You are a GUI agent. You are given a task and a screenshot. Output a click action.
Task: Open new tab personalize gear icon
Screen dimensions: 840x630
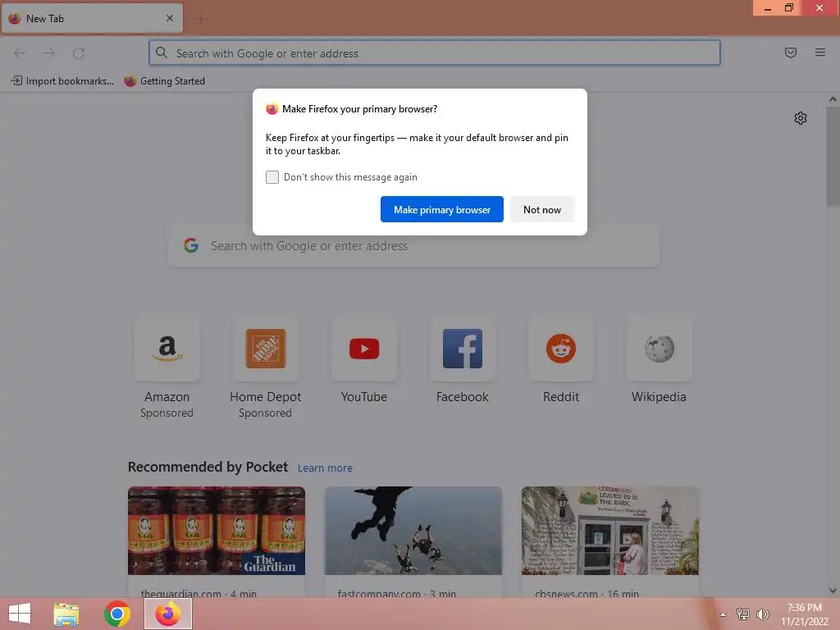(x=801, y=118)
